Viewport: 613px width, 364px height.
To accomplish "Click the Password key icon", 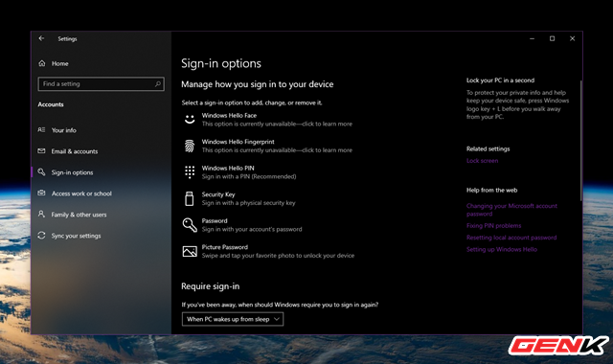I will pyautogui.click(x=190, y=225).
